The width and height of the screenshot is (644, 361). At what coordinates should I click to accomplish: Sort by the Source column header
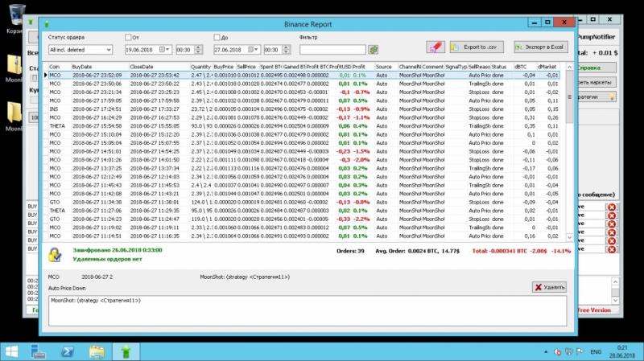(386, 67)
